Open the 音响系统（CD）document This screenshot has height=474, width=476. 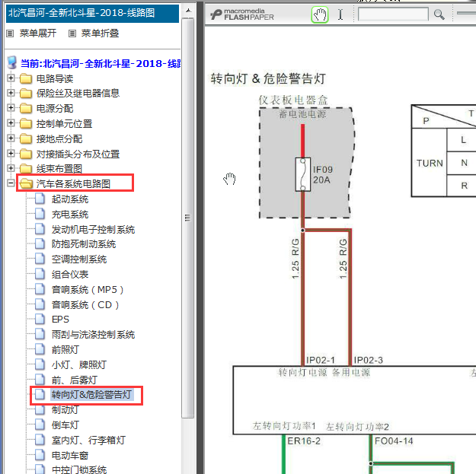point(85,304)
